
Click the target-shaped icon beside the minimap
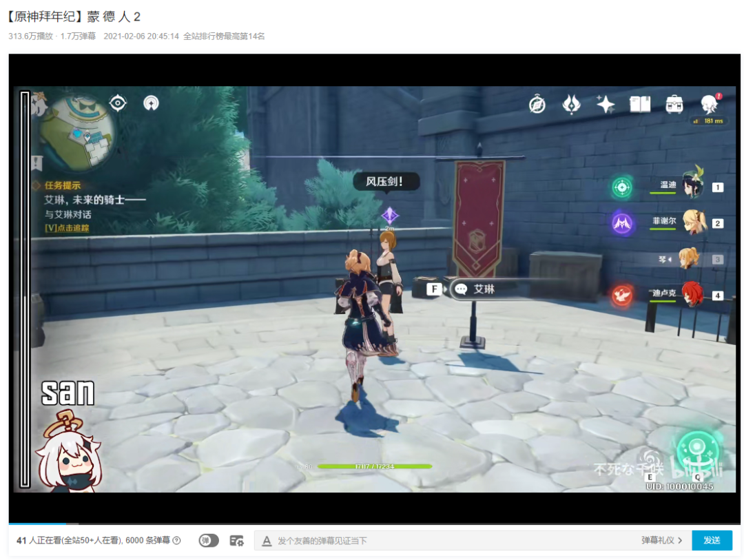(x=118, y=103)
